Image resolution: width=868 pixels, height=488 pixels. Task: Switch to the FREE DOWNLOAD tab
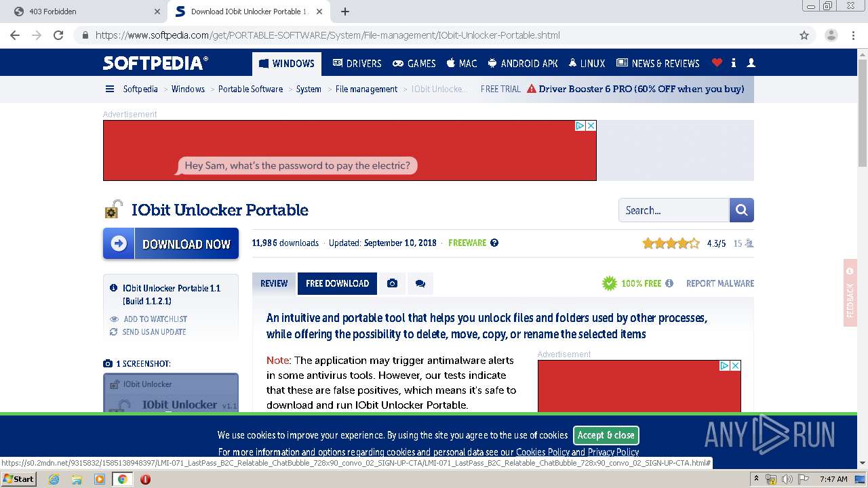click(337, 283)
